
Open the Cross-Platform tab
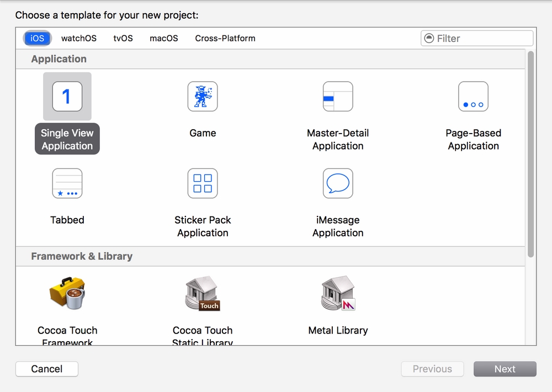[x=225, y=38]
